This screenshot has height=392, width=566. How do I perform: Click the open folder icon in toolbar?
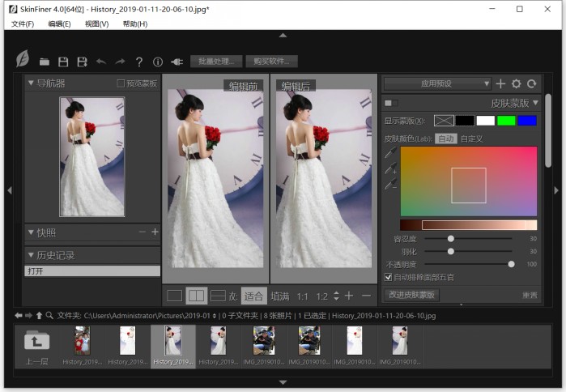point(45,62)
